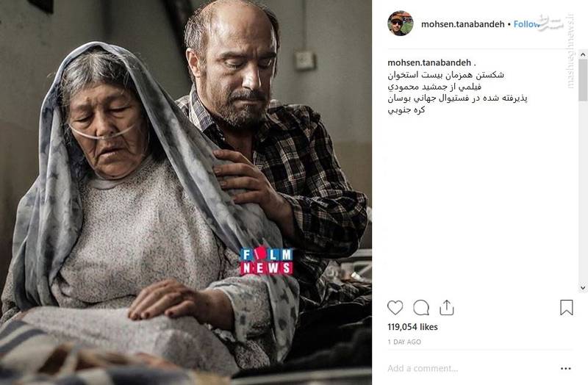This screenshot has height=385, width=588.
Task: Click the post photo of the elderly woman
Action: pos(186,192)
